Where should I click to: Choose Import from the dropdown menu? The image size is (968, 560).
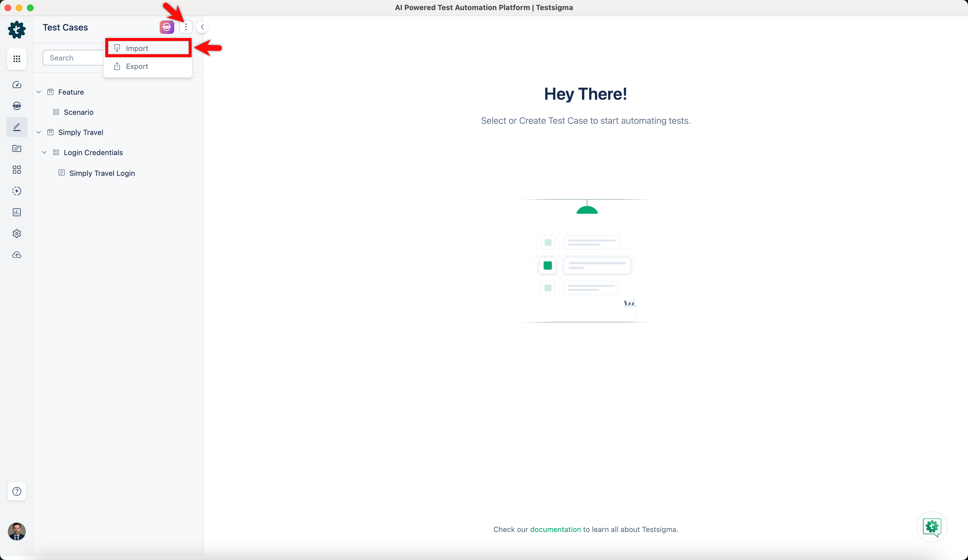pyautogui.click(x=137, y=48)
